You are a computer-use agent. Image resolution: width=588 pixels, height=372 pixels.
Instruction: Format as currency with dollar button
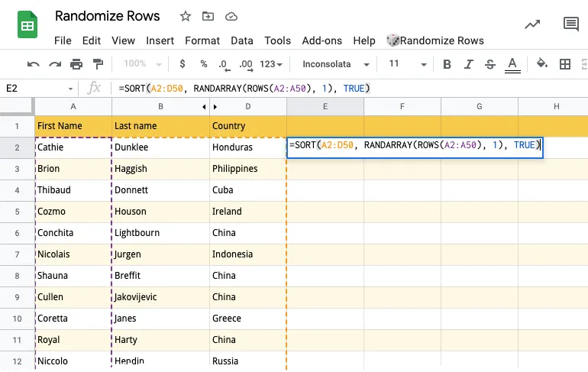(x=182, y=64)
